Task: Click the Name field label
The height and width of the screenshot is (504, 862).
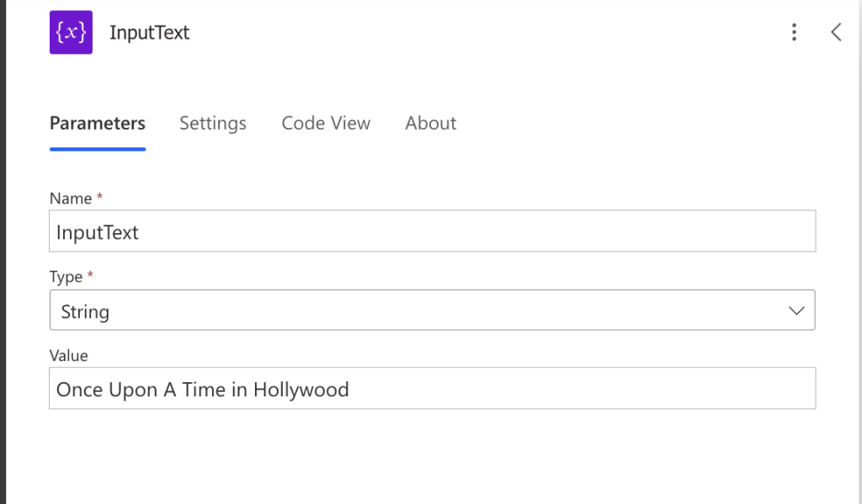Action: tap(71, 199)
